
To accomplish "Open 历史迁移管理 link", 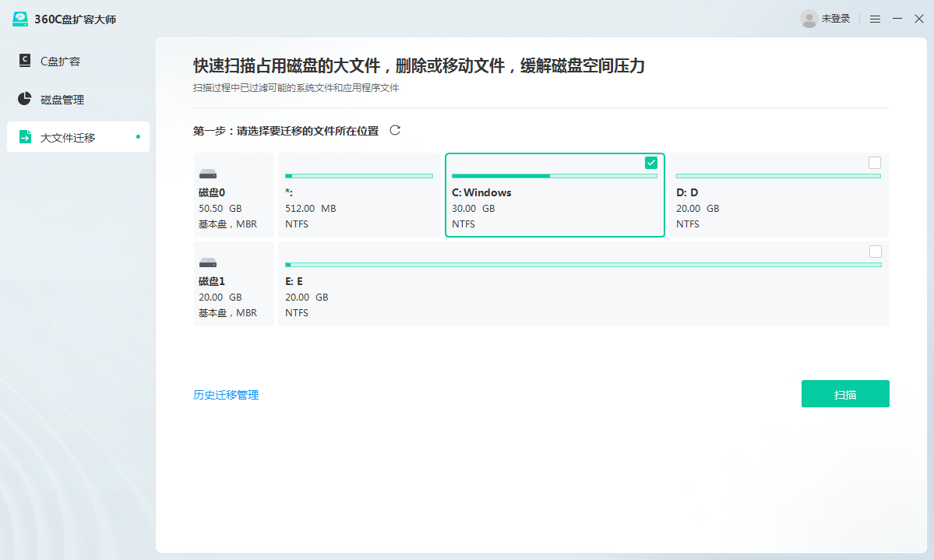I will click(226, 395).
